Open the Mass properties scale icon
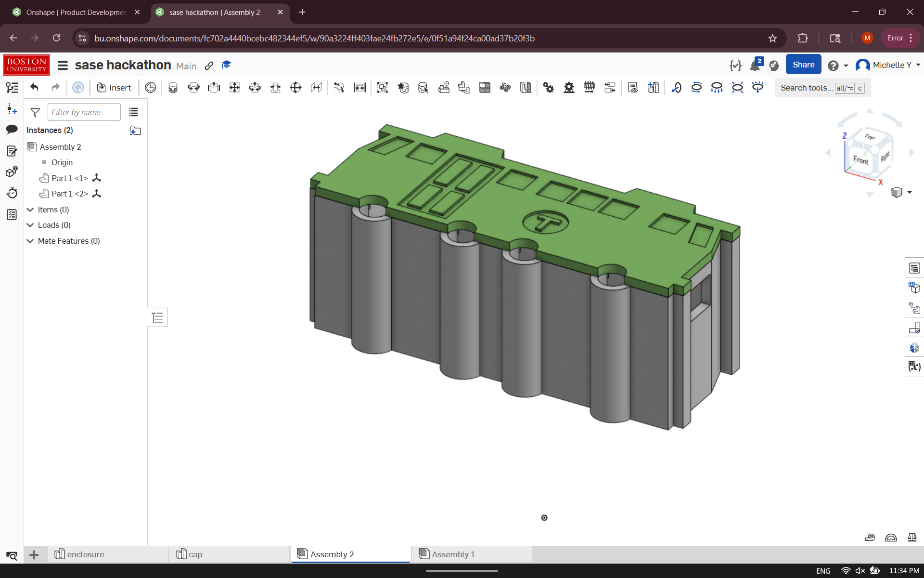Screen dimensions: 924x578 pos(911,538)
